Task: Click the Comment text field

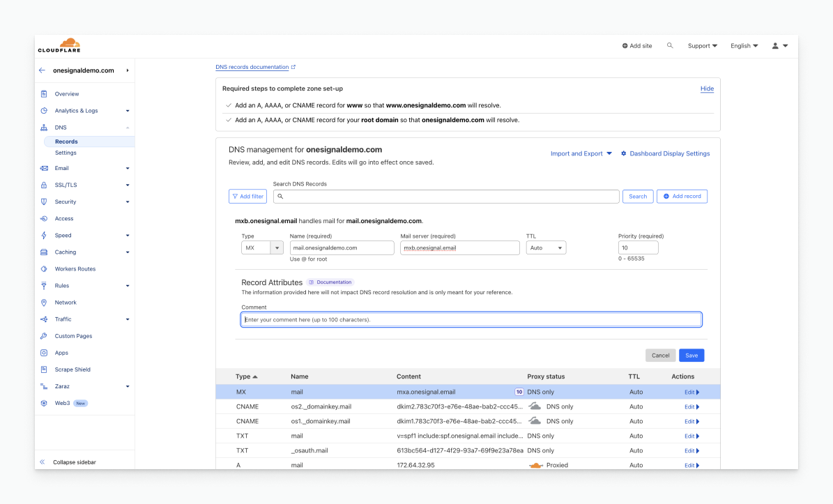Action: click(471, 319)
